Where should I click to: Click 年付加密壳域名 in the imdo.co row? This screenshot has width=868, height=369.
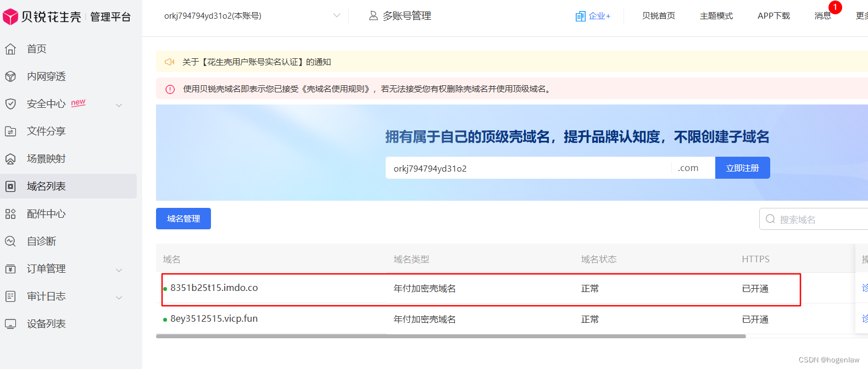coord(425,289)
